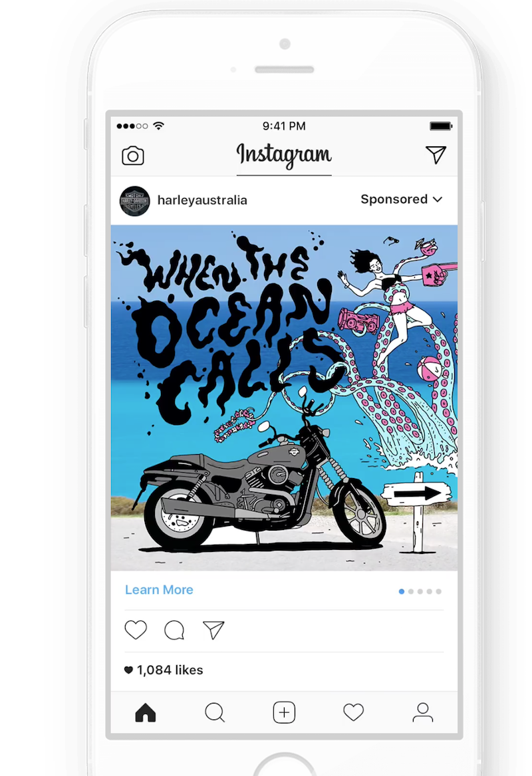Click Harley-Davidson profile avatar

(x=134, y=201)
